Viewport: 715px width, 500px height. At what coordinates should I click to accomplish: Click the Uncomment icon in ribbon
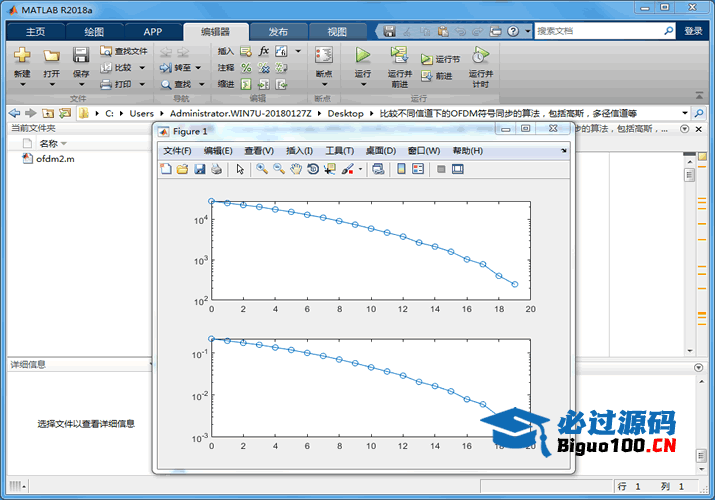point(264,67)
